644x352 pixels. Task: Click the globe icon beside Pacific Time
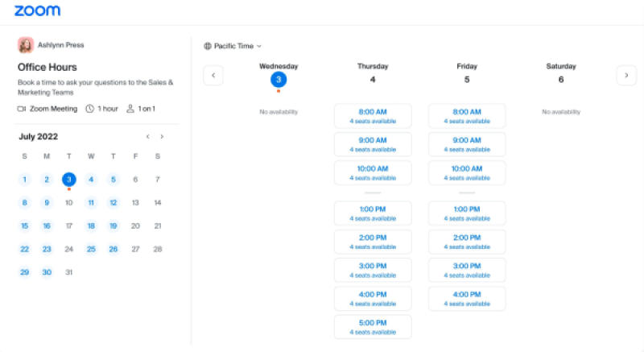208,46
